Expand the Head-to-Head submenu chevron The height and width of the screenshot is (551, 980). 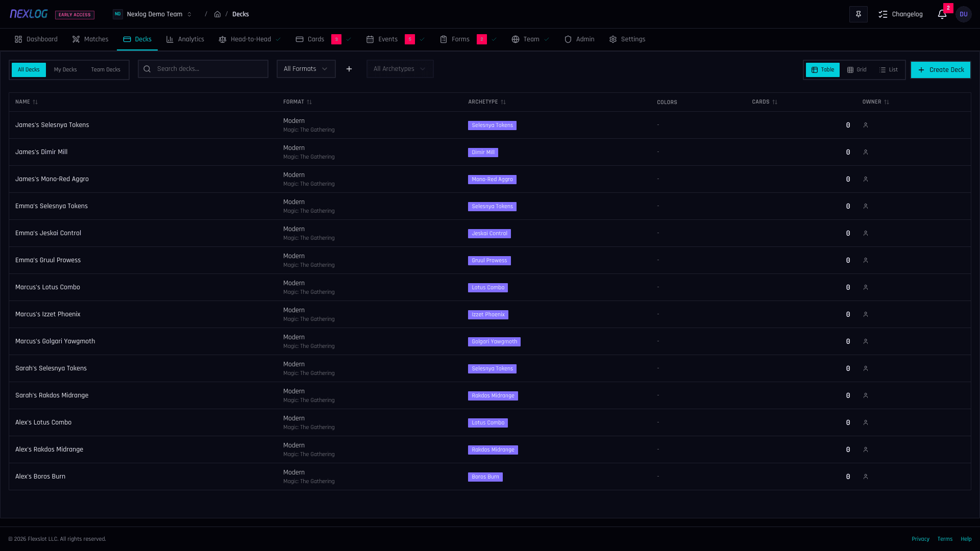[x=278, y=39]
